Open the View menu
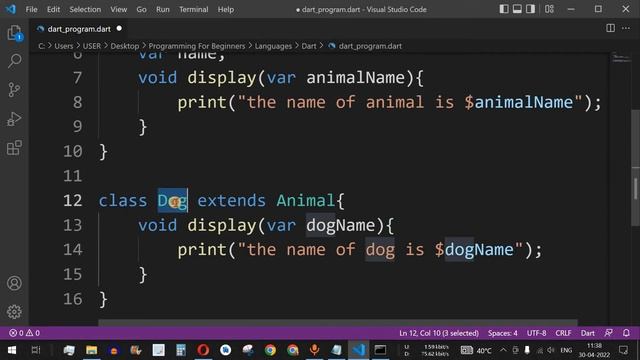The width and height of the screenshot is (640, 360). click(118, 9)
